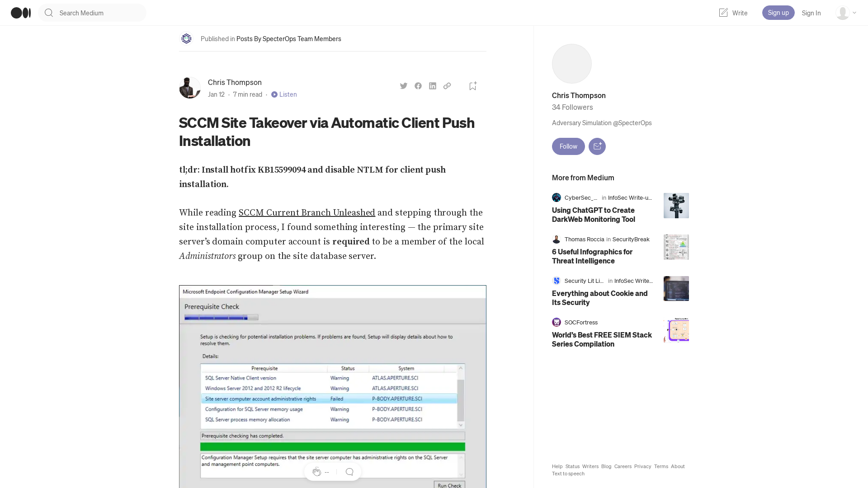This screenshot has width=868, height=488.
Task: Clap for the article
Action: 317,472
